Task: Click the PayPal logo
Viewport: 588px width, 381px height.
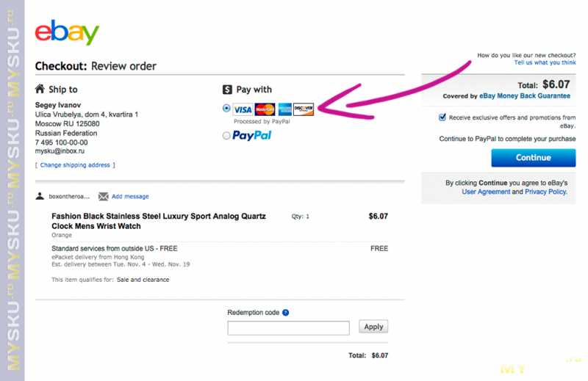Action: tap(251, 136)
